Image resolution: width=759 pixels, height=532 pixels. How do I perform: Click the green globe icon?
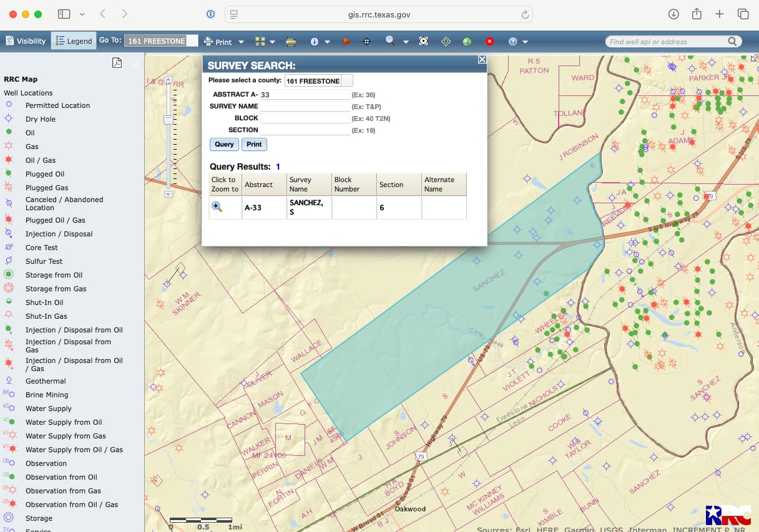[467, 42]
